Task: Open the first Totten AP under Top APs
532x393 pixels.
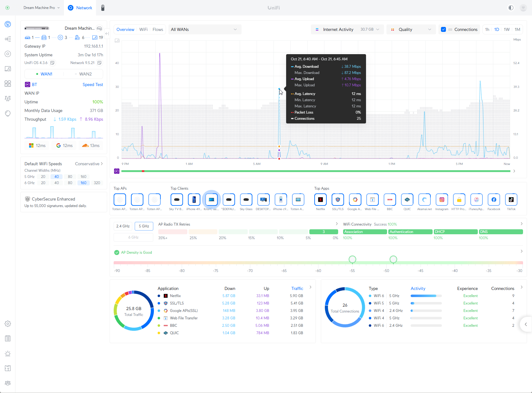Action: click(x=120, y=200)
